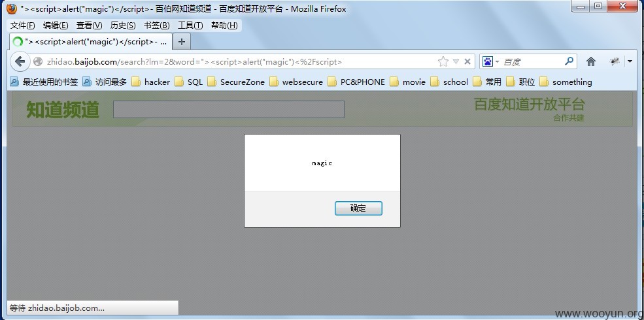This screenshot has width=644, height=320.
Task: Open the SQL bookmark folder
Action: point(189,82)
